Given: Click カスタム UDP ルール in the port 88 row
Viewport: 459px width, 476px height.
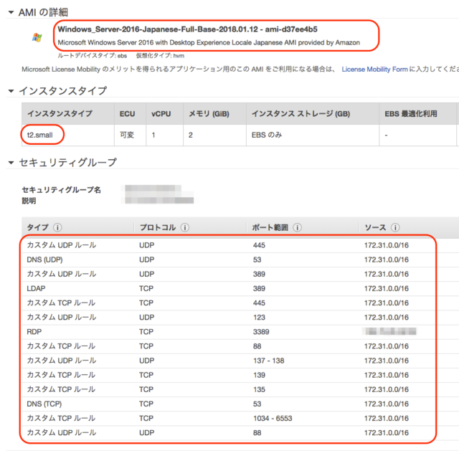Looking at the screenshot, I should click(62, 432).
